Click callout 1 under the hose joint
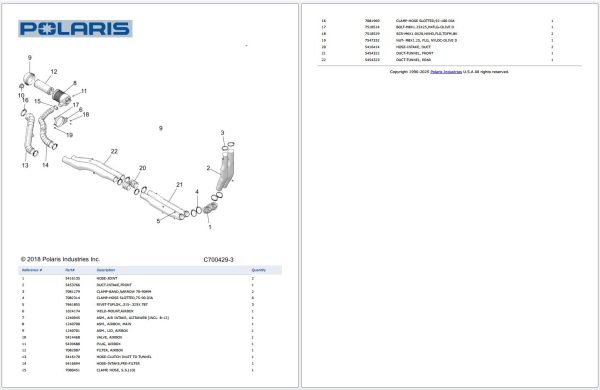The width and height of the screenshot is (600, 390). (210, 227)
